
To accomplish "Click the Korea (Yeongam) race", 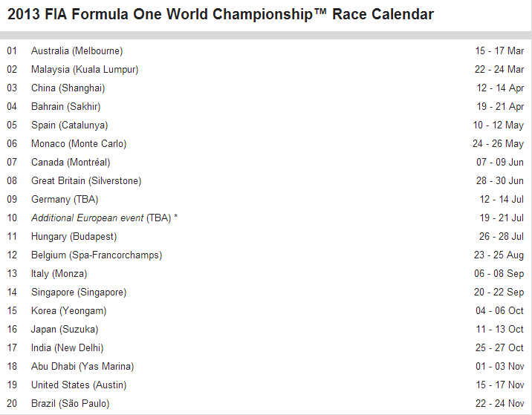I will (68, 311).
